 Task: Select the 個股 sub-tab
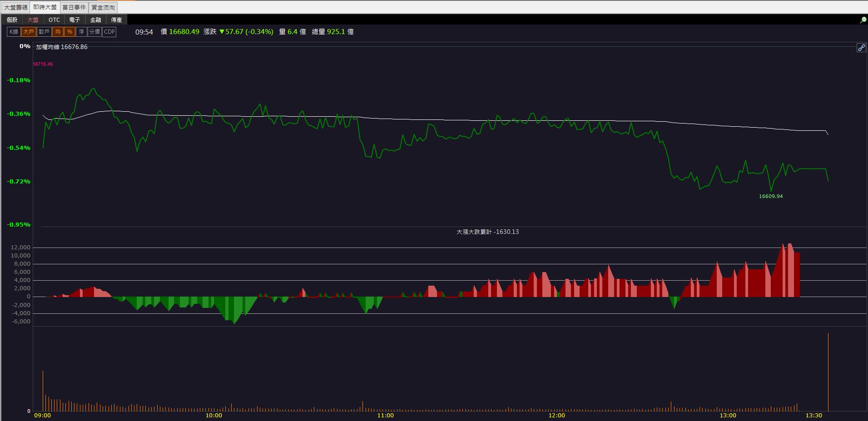pyautogui.click(x=12, y=20)
